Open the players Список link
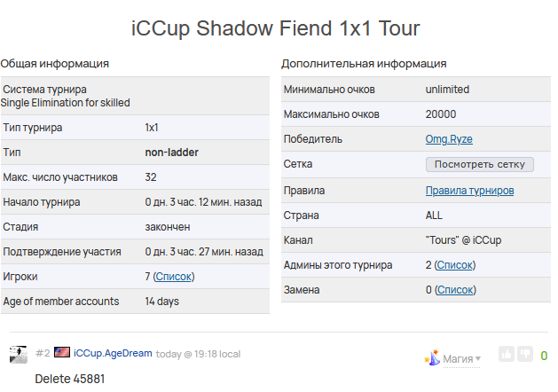 (174, 277)
